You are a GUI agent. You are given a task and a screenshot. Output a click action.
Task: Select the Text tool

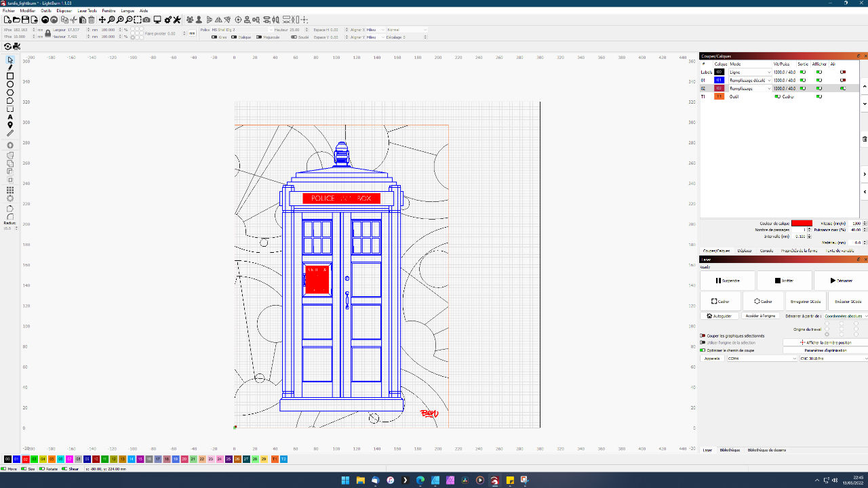pyautogui.click(x=10, y=117)
